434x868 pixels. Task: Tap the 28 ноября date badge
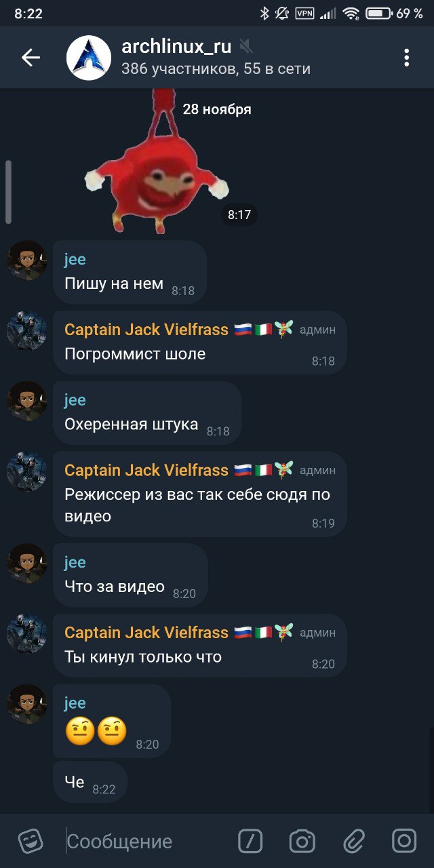tap(217, 109)
